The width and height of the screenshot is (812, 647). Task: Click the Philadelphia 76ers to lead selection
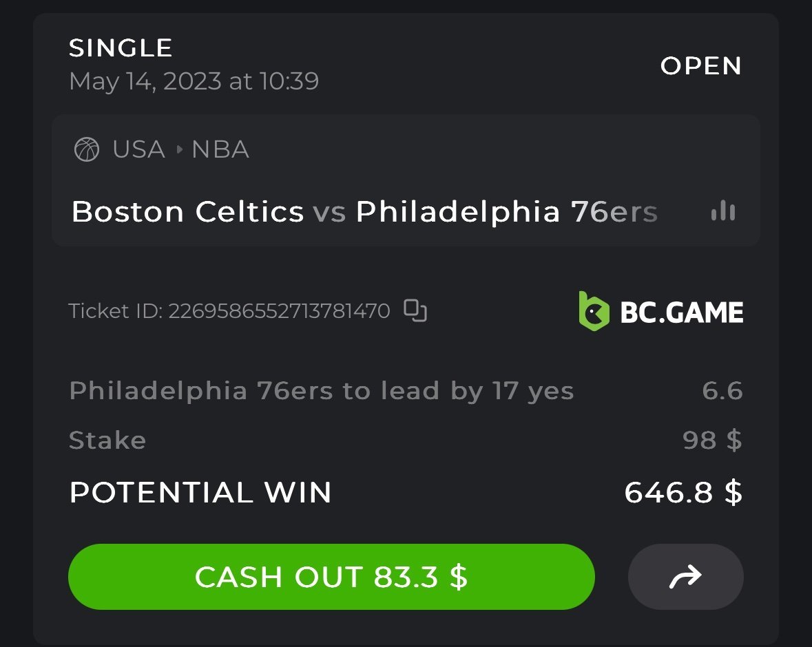[x=321, y=391]
